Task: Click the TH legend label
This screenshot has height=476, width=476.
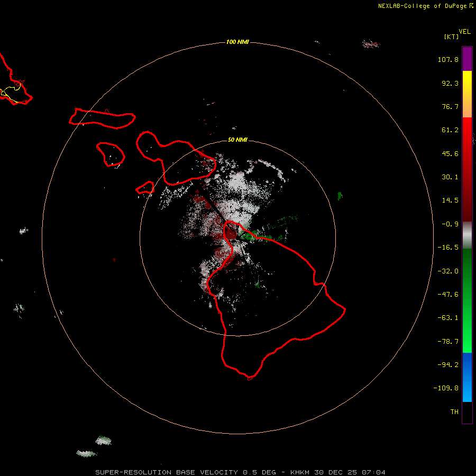Action: 454,412
